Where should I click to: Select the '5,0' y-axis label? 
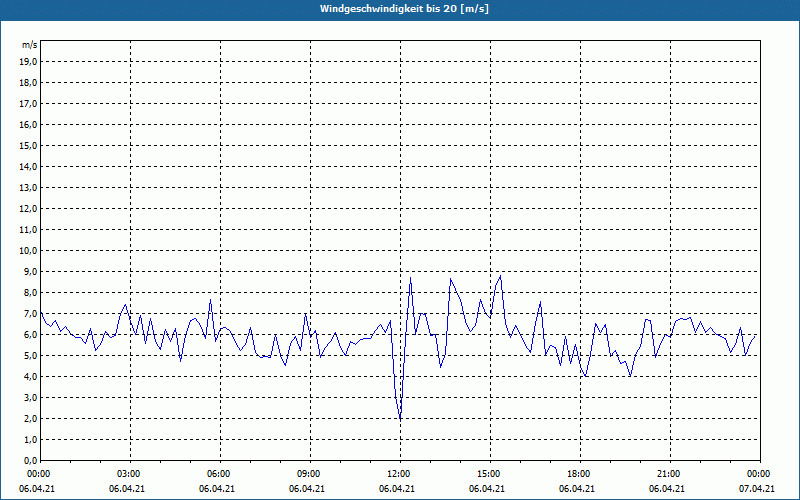(x=30, y=355)
